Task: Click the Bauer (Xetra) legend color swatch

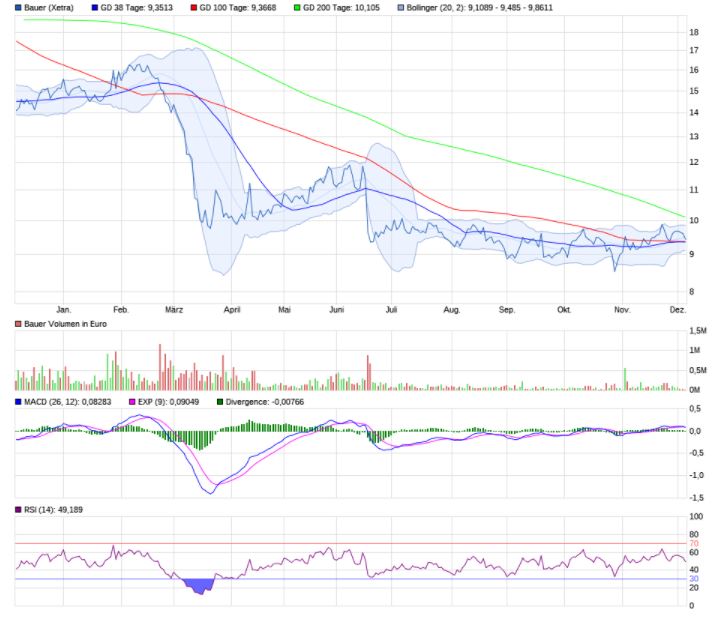Action: [x=18, y=7]
